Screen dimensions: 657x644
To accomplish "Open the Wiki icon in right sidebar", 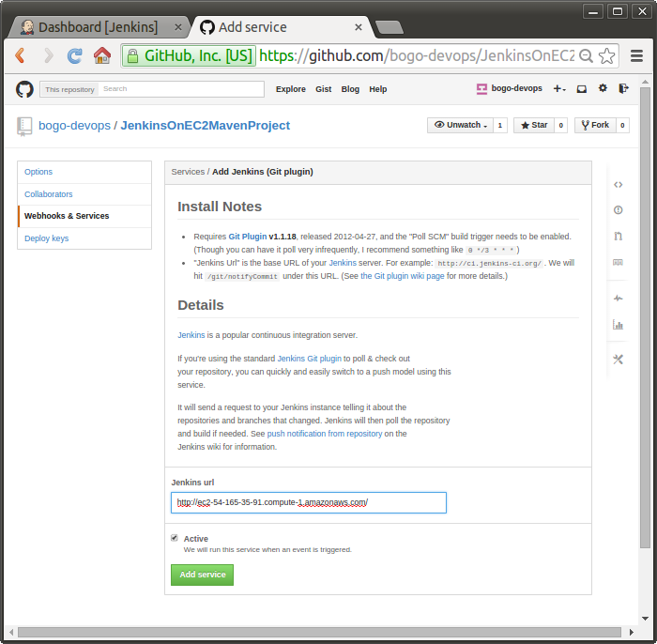I will pos(618,262).
